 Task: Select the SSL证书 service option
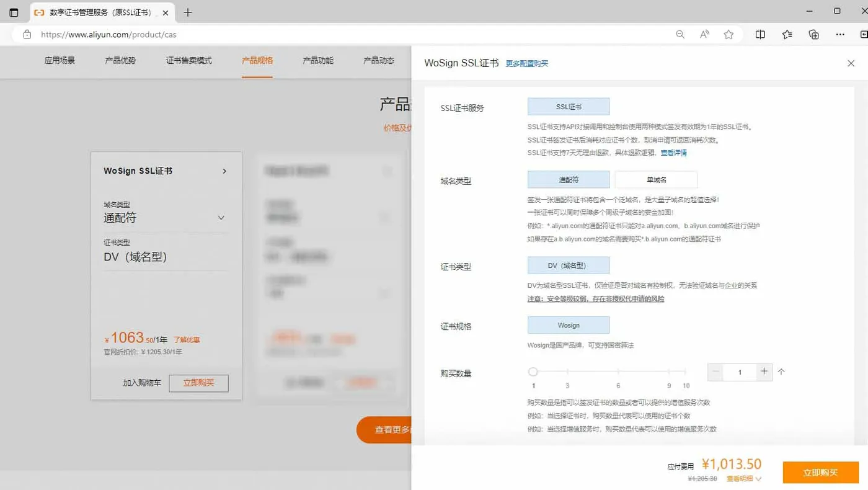(x=569, y=107)
